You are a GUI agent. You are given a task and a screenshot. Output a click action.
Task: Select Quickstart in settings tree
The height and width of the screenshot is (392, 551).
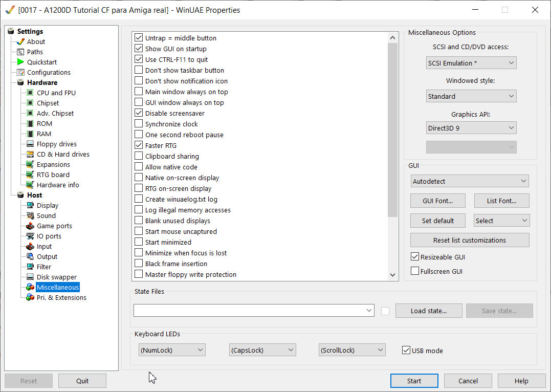coord(42,62)
